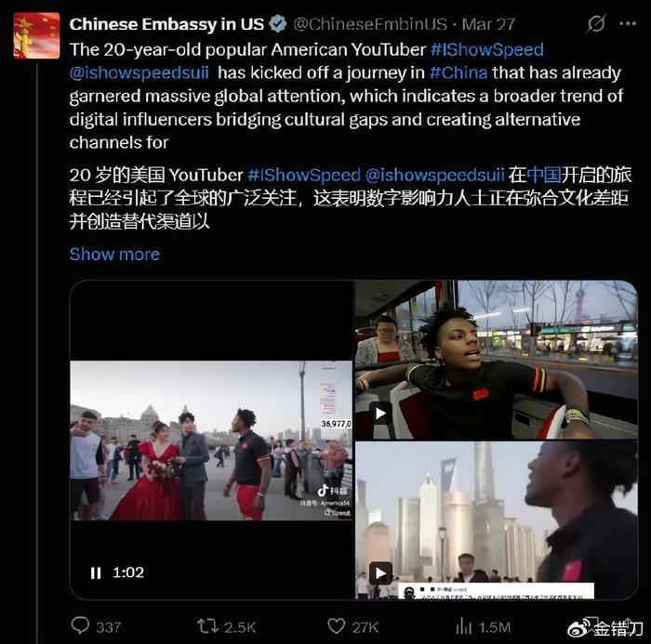Open the @ishowspeedsuii mention in English text

(139, 73)
